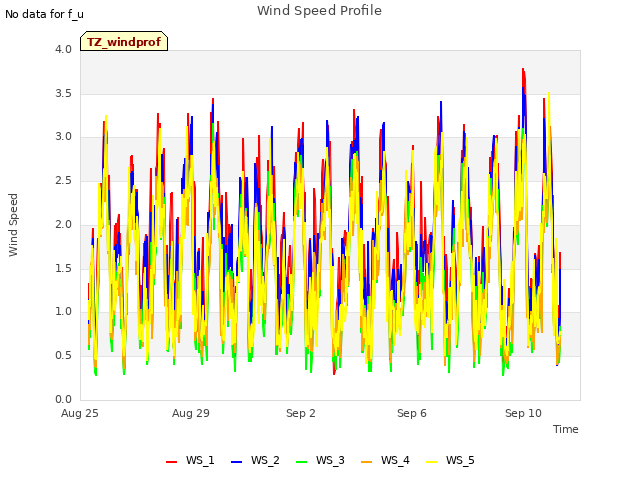The image size is (640, 480).
Task: Click the blue WS_2 legend swatch
Action: coord(236,462)
